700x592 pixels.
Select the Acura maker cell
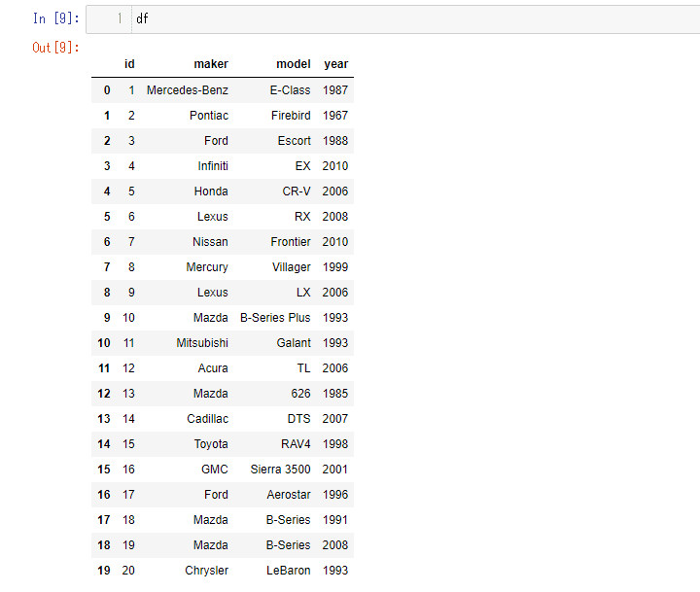pyautogui.click(x=213, y=368)
